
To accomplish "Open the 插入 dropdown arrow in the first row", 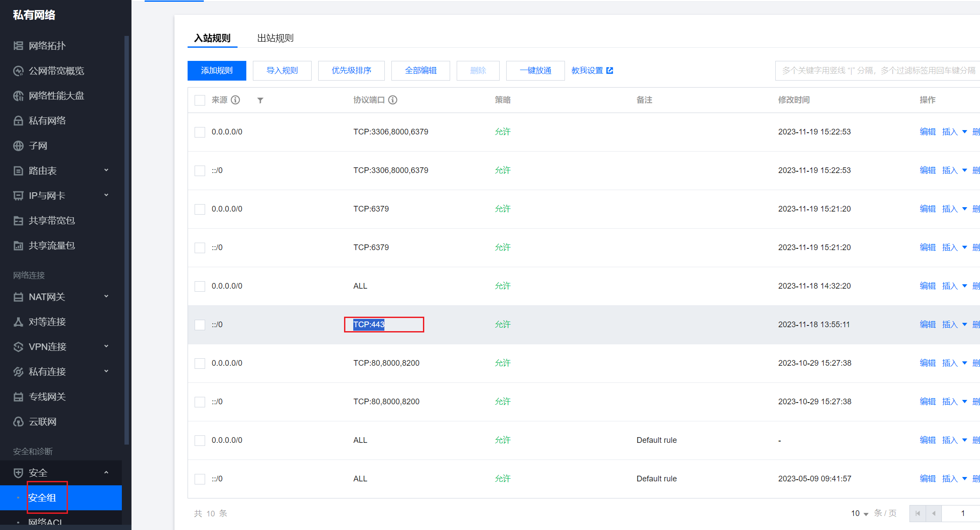I will click(x=965, y=132).
